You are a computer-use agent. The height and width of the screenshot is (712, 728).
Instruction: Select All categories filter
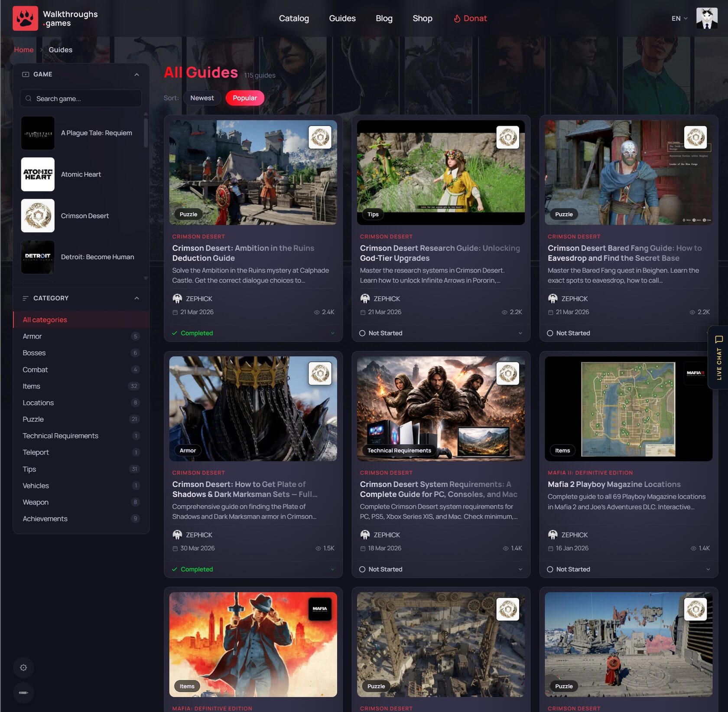point(81,320)
